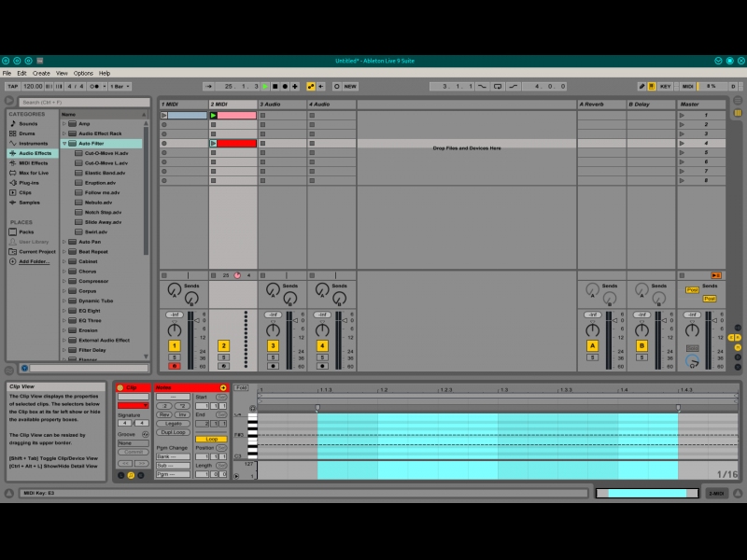747x560 pixels.
Task: Open the Create menu
Action: point(41,73)
